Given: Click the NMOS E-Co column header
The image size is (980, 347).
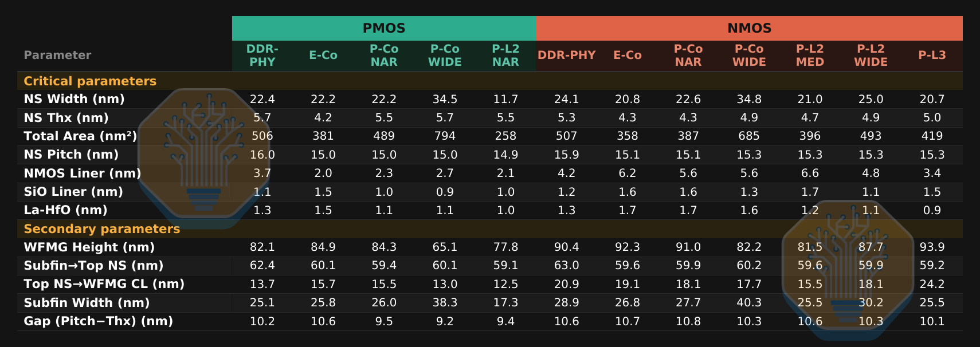Looking at the screenshot, I should pos(628,56).
